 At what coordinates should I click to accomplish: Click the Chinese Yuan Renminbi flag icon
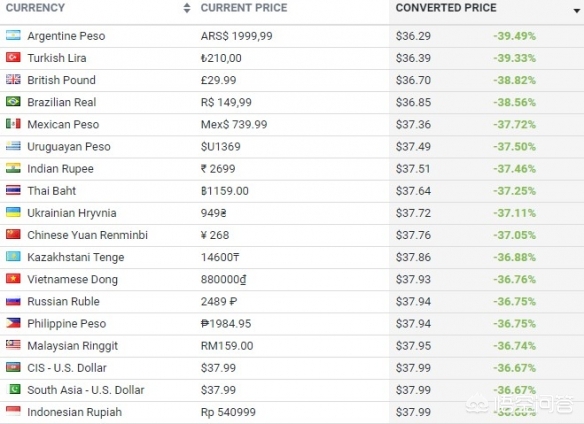pyautogui.click(x=13, y=234)
